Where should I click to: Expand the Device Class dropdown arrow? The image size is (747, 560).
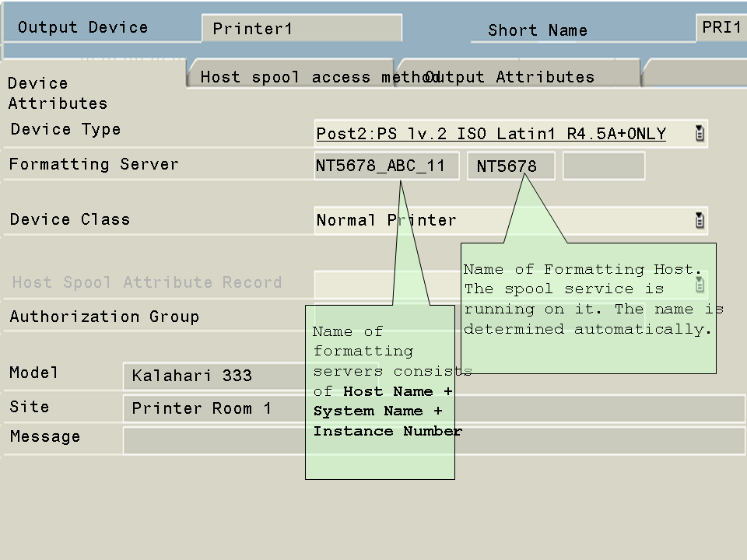point(699,220)
